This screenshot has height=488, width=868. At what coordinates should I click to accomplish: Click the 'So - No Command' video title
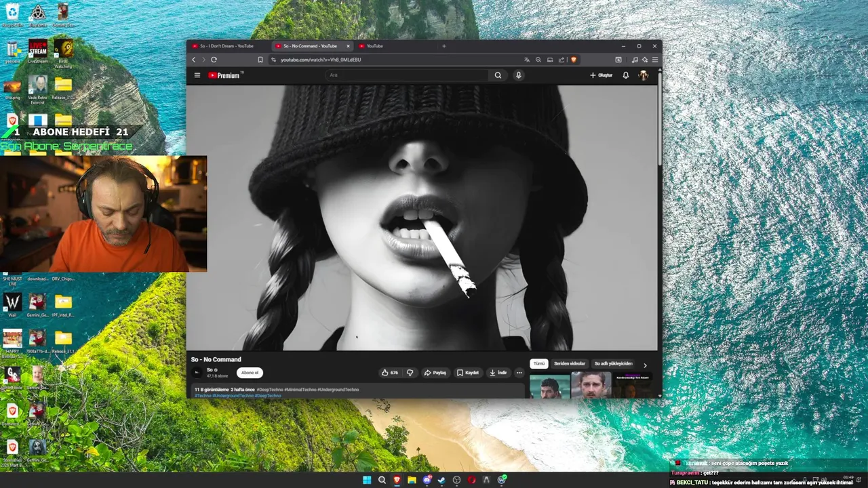216,360
